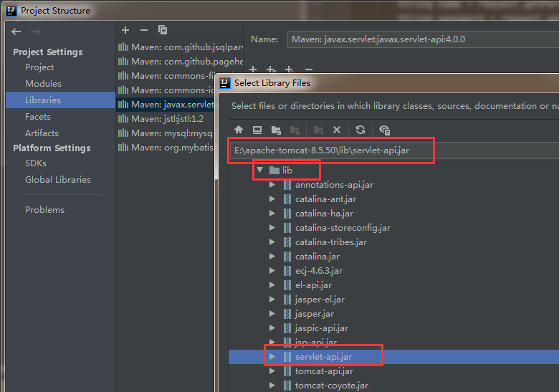The image size is (559, 392).
Task: Remove selected library with minus icon
Action: coord(144,30)
